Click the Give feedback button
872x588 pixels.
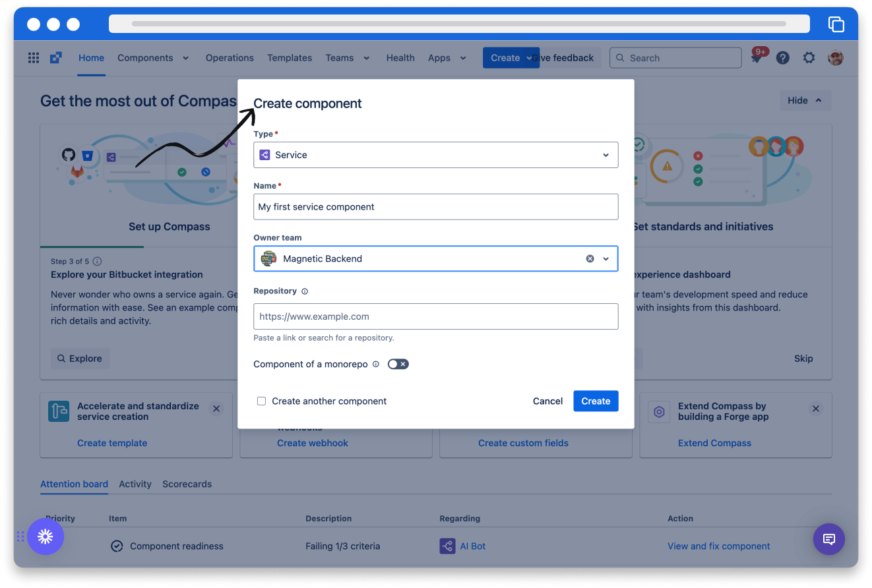point(567,58)
